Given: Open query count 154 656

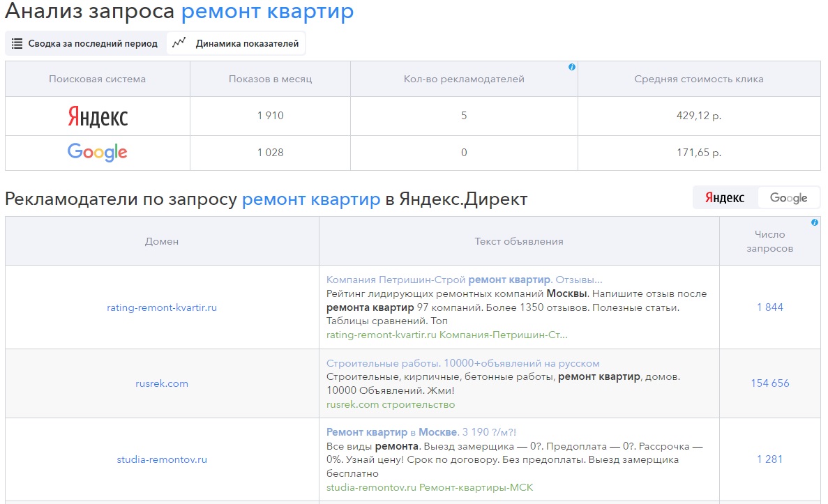Looking at the screenshot, I should click(x=770, y=383).
